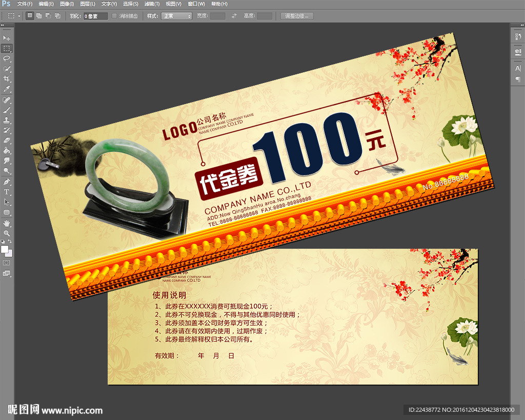Open the 图层(L) Layer menu

coord(88,4)
